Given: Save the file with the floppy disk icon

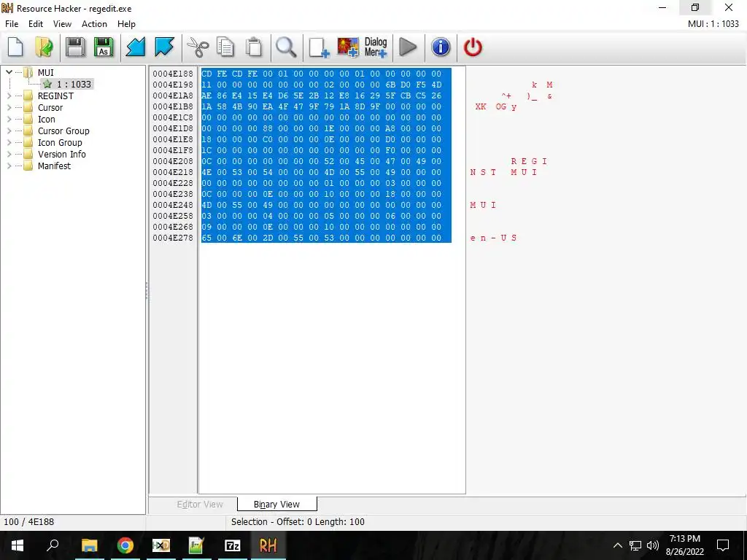Looking at the screenshot, I should pyautogui.click(x=75, y=47).
